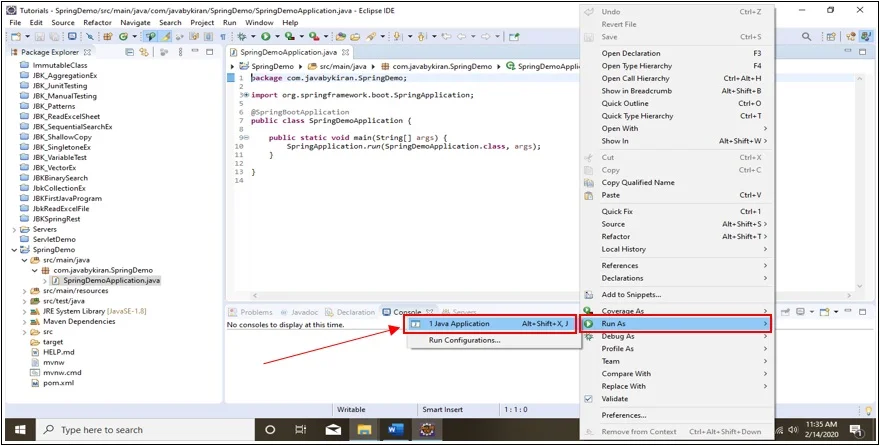Screen dimensions: 880x446
Task: Click the Coverage run toolbar icon
Action: click(289, 36)
